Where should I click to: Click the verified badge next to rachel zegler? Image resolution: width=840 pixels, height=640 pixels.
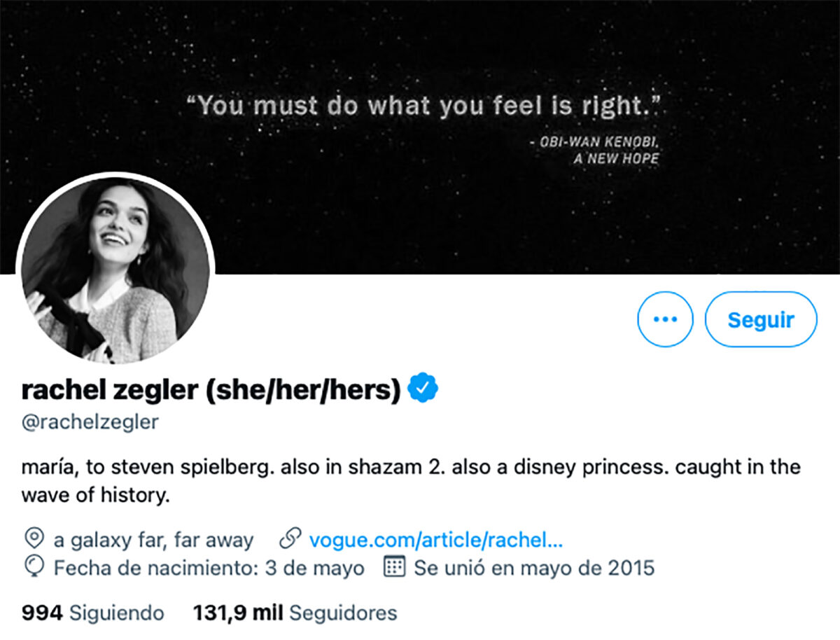423,387
